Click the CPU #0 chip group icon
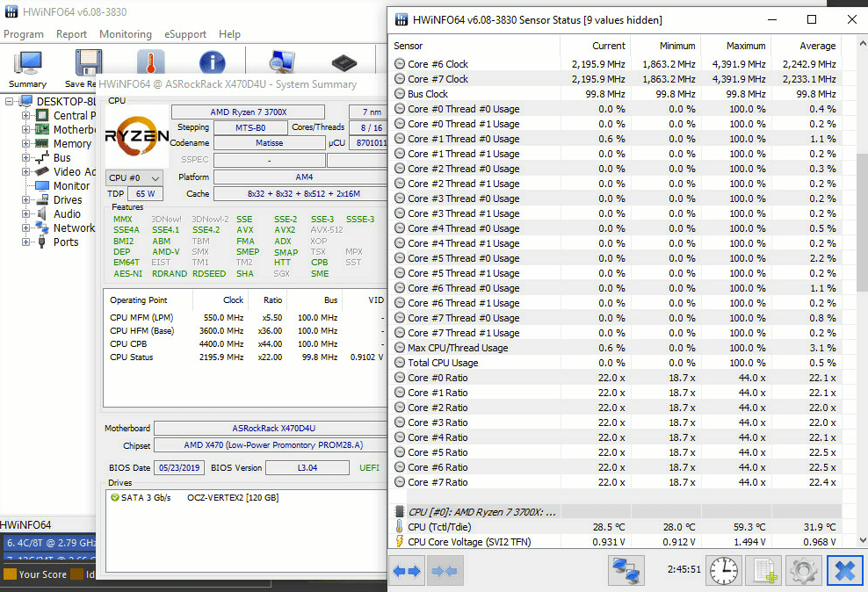The height and width of the screenshot is (592, 868). coord(399,512)
